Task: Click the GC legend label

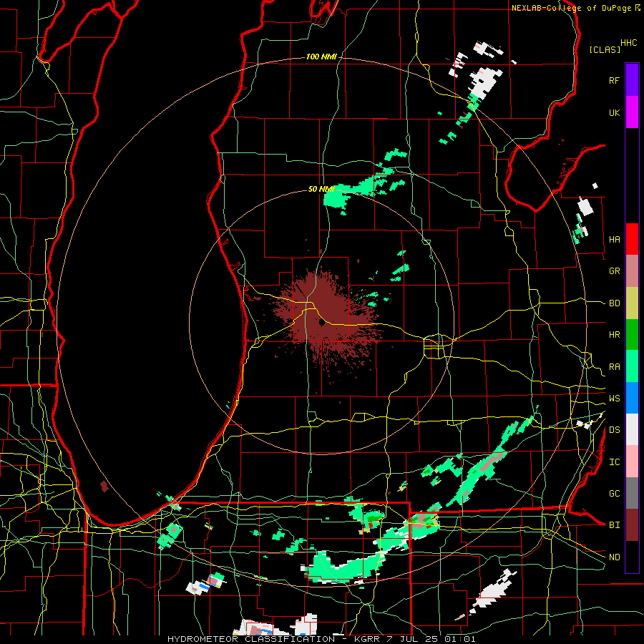Action: pos(614,493)
